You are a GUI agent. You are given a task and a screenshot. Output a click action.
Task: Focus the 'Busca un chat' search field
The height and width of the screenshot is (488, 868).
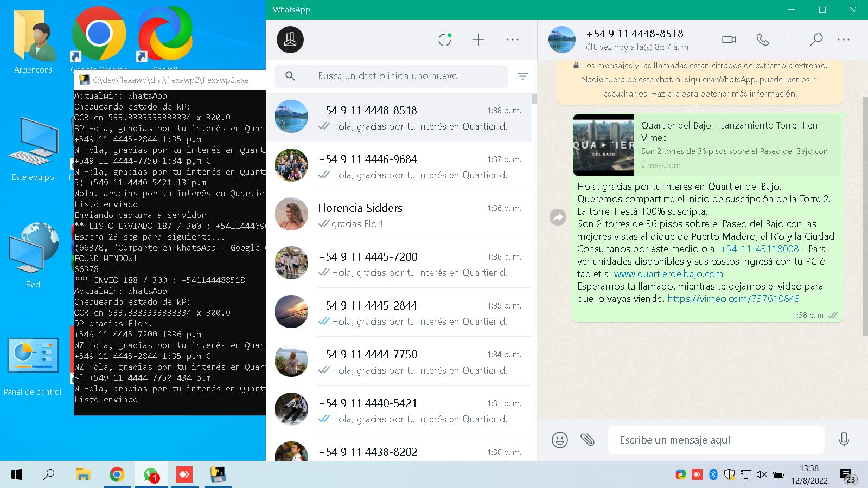(391, 76)
